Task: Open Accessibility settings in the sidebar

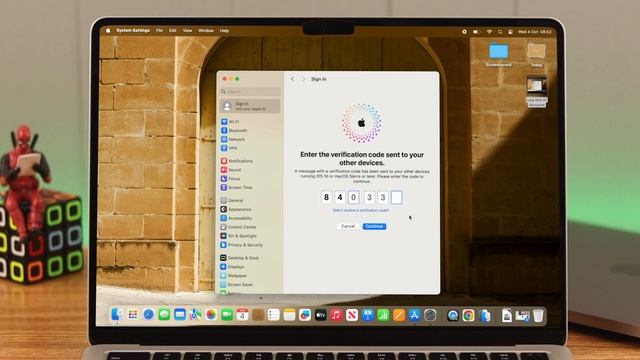Action: pyautogui.click(x=236, y=218)
